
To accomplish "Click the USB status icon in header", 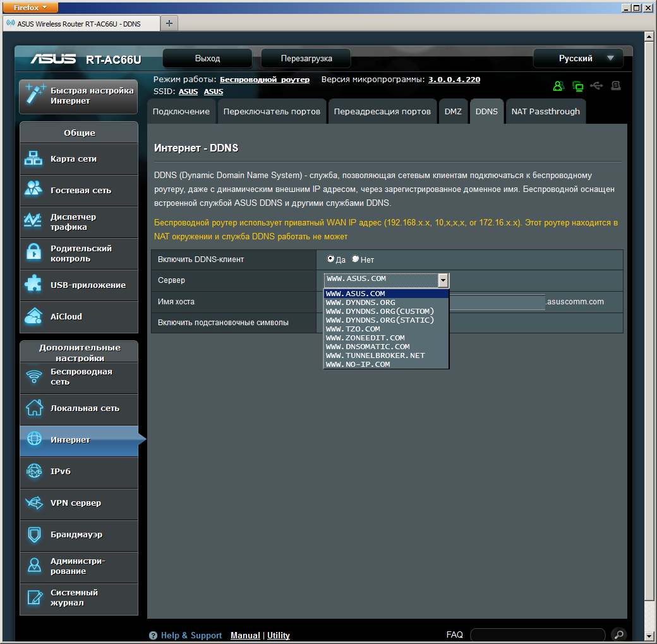I will click(x=596, y=86).
